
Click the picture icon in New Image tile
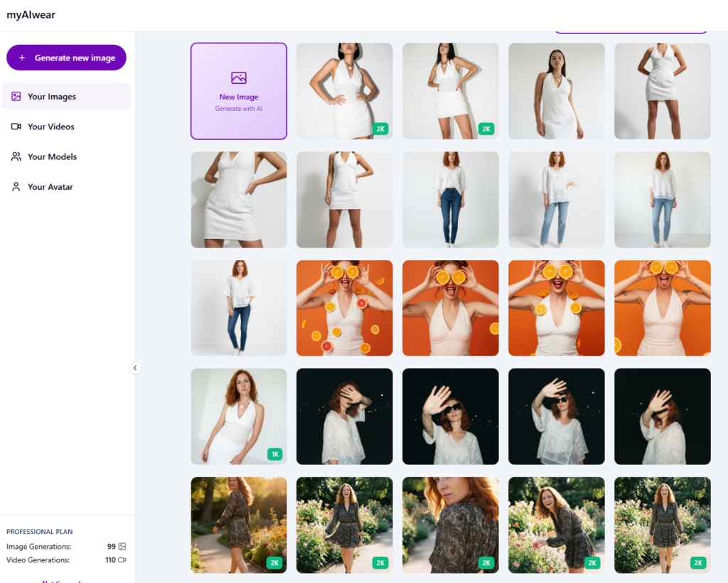tap(239, 78)
